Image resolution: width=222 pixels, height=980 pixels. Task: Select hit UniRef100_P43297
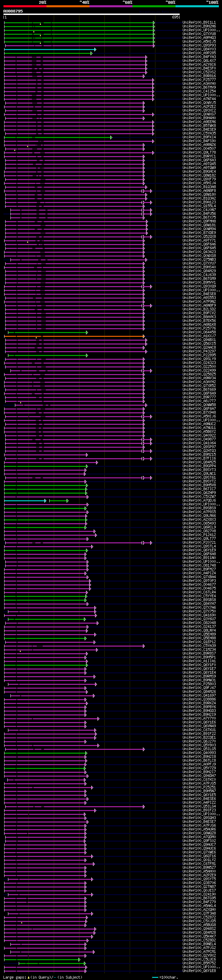tap(199, 351)
